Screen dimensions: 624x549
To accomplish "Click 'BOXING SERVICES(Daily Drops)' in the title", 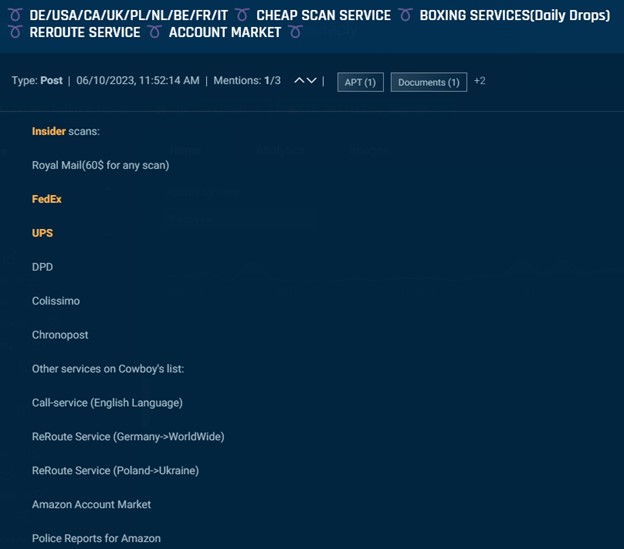I will pos(515,16).
